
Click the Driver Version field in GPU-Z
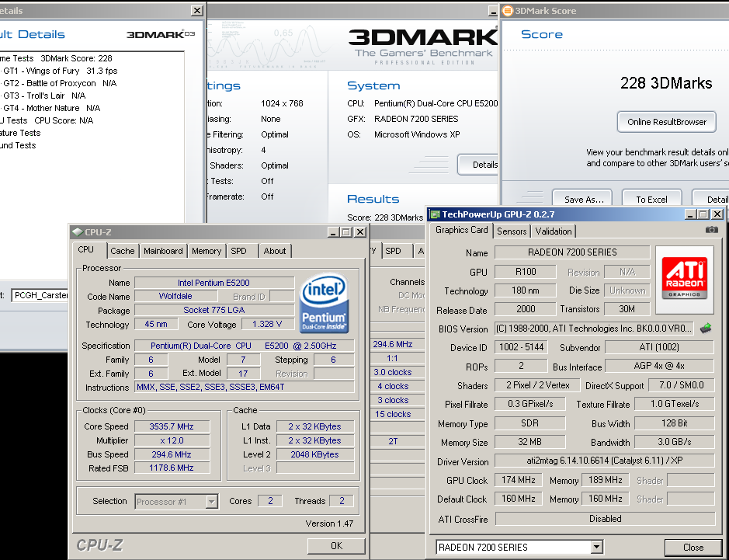605,461
